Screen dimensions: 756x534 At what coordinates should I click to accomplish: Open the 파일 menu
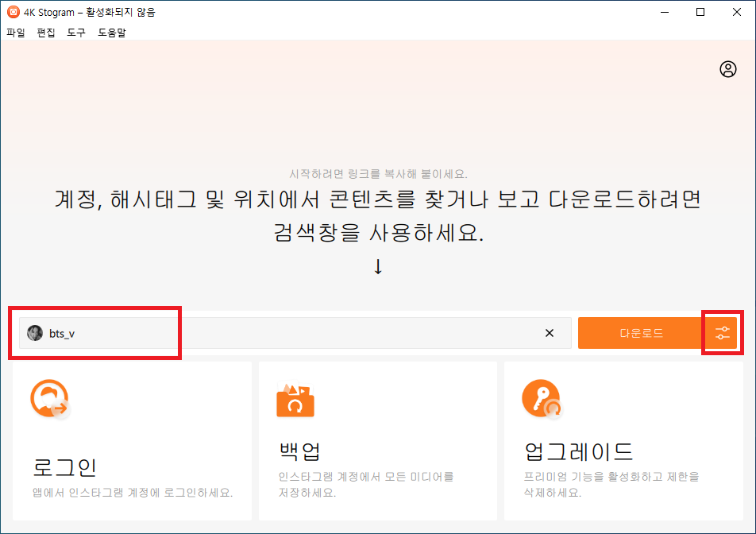coord(16,33)
